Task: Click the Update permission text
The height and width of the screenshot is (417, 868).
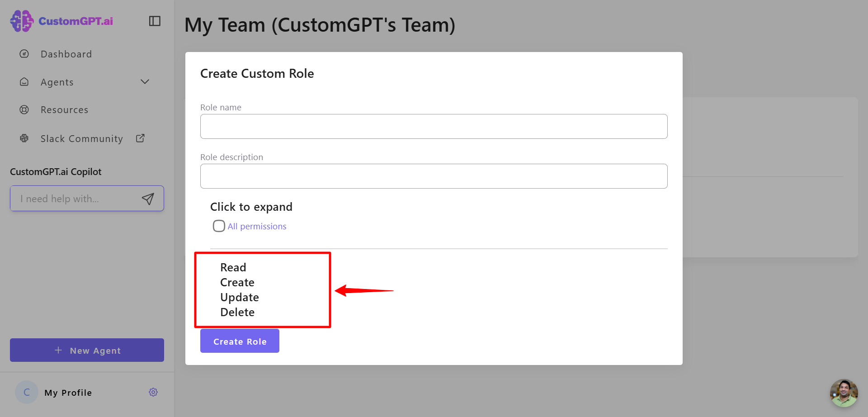Action: pyautogui.click(x=239, y=298)
